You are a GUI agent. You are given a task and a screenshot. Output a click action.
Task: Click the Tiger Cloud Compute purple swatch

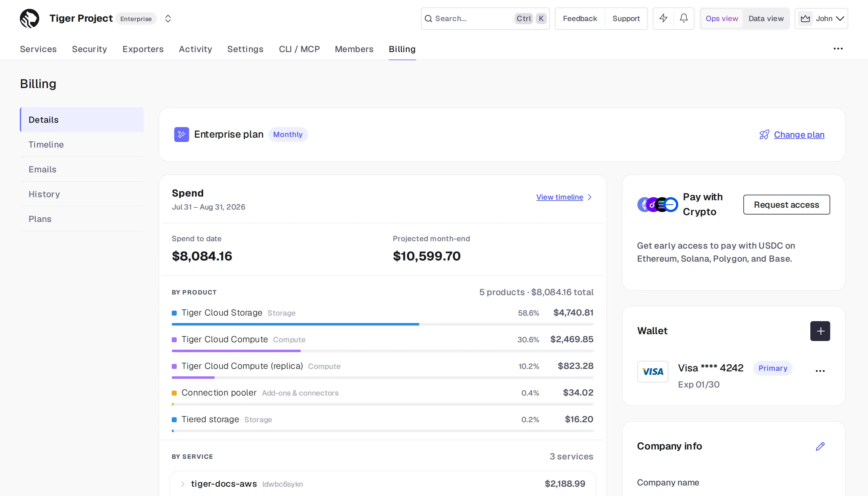(x=174, y=340)
